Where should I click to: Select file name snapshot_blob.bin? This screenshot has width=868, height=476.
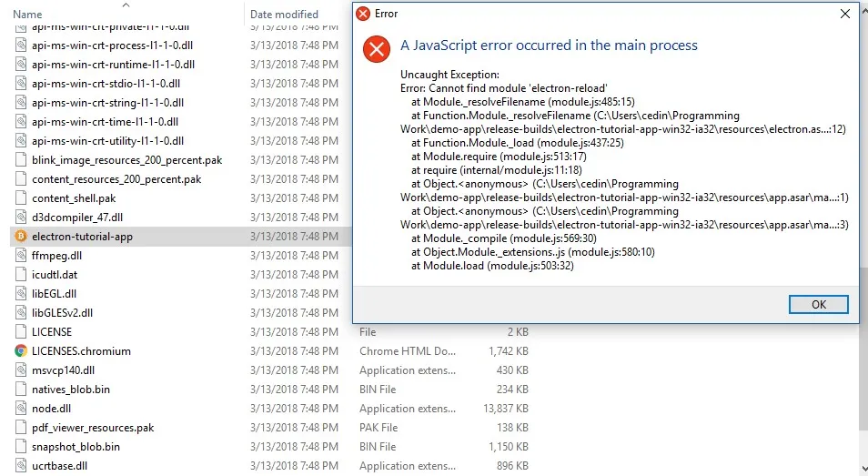[76, 447]
